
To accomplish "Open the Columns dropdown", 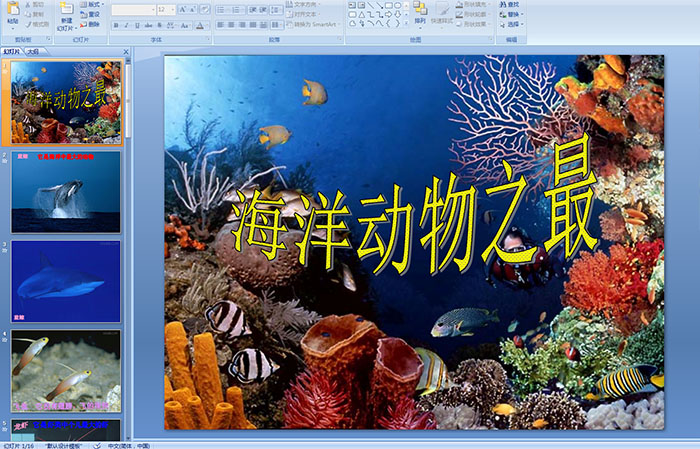I will pos(277,25).
